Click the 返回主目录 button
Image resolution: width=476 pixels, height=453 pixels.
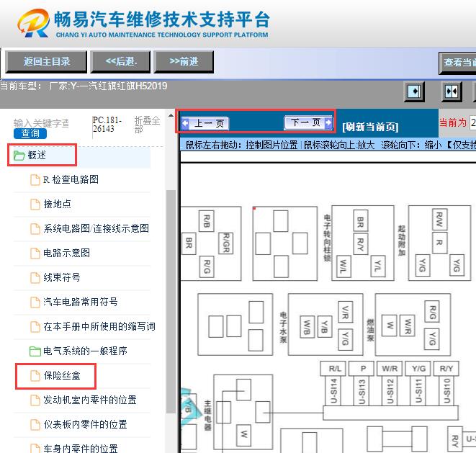46,62
